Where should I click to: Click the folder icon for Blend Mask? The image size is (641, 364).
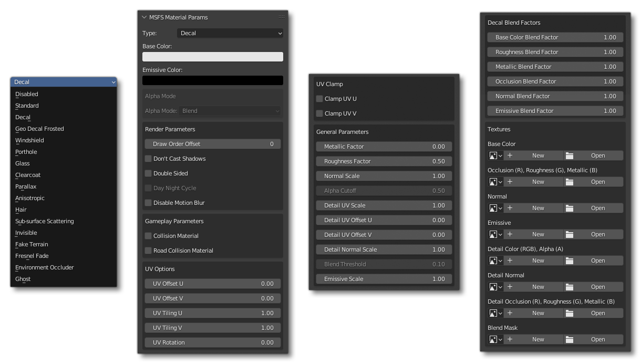click(x=570, y=339)
